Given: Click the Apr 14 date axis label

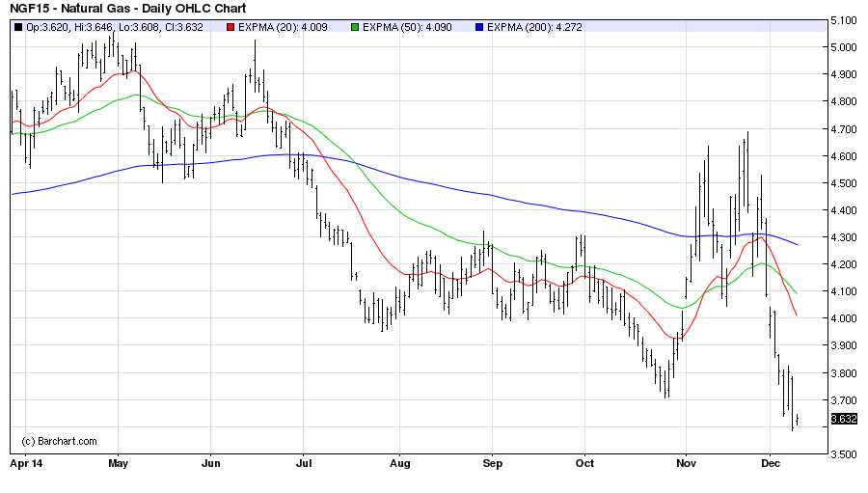Looking at the screenshot, I should [x=27, y=462].
